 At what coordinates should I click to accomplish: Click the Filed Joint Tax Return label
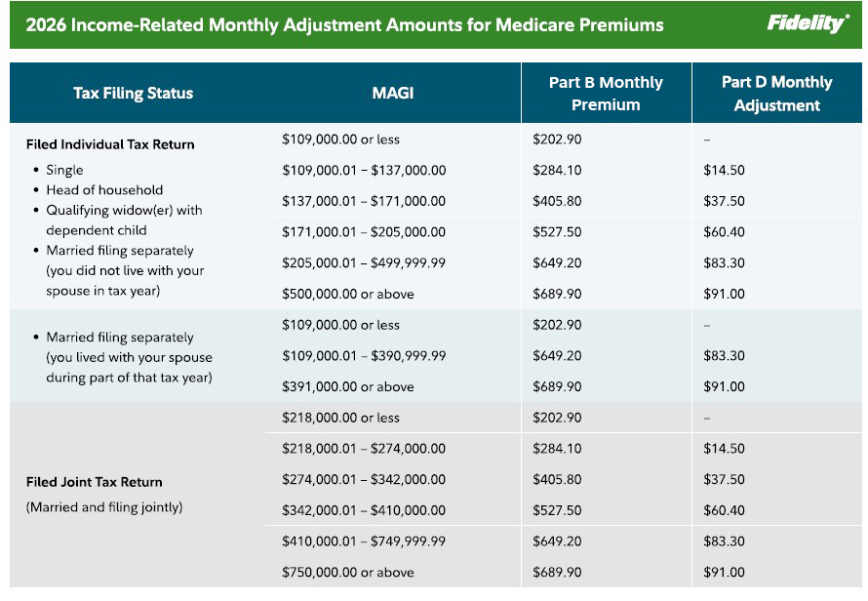point(95,482)
